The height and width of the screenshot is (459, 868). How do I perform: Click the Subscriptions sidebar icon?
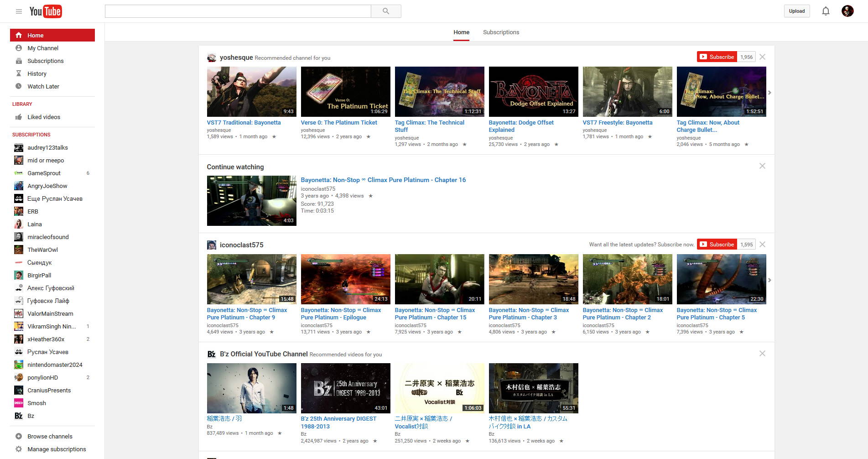click(x=19, y=61)
